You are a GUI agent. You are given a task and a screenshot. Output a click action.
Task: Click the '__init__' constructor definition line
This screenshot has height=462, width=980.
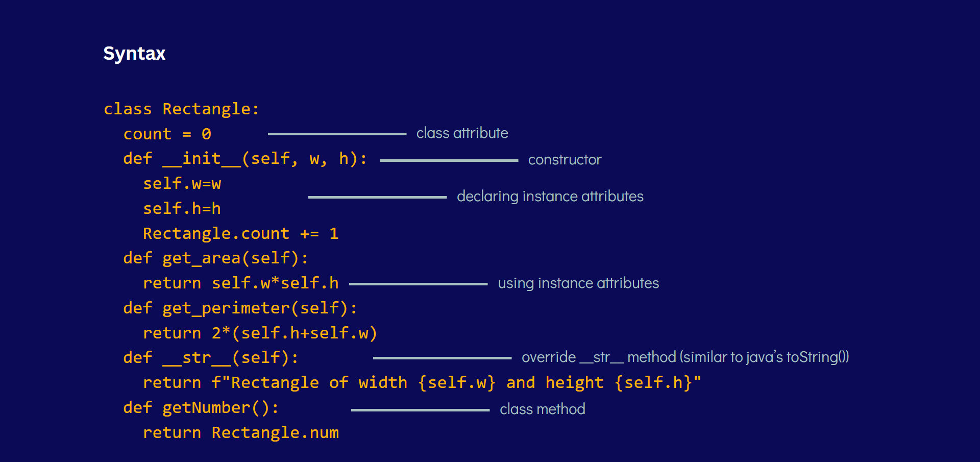244,159
